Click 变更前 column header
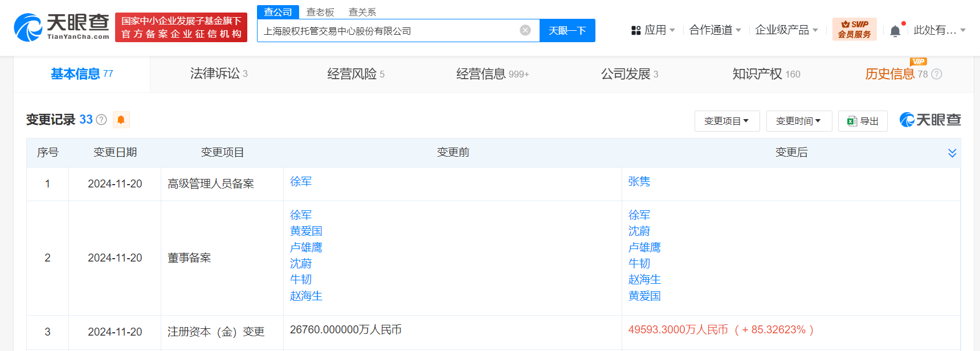 [x=453, y=153]
